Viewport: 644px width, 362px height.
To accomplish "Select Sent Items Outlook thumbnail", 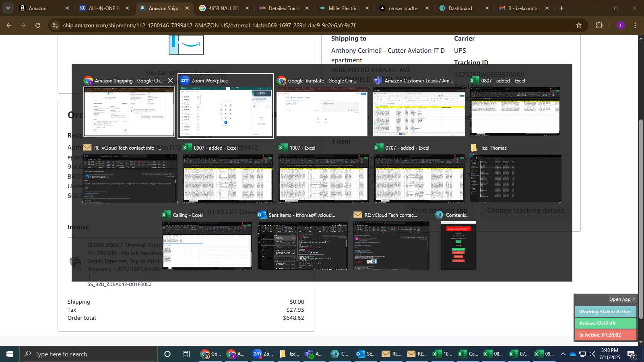I will pyautogui.click(x=303, y=246).
